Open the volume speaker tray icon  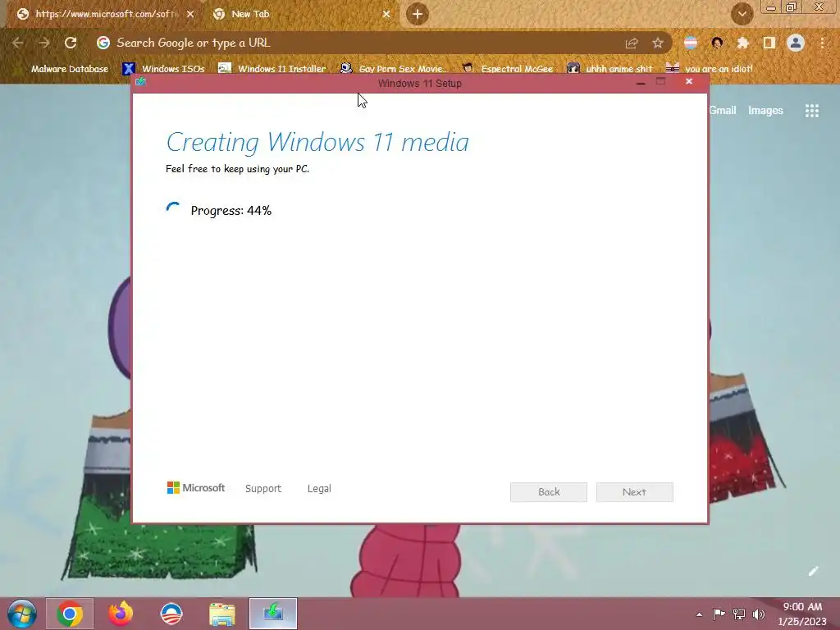coord(759,614)
